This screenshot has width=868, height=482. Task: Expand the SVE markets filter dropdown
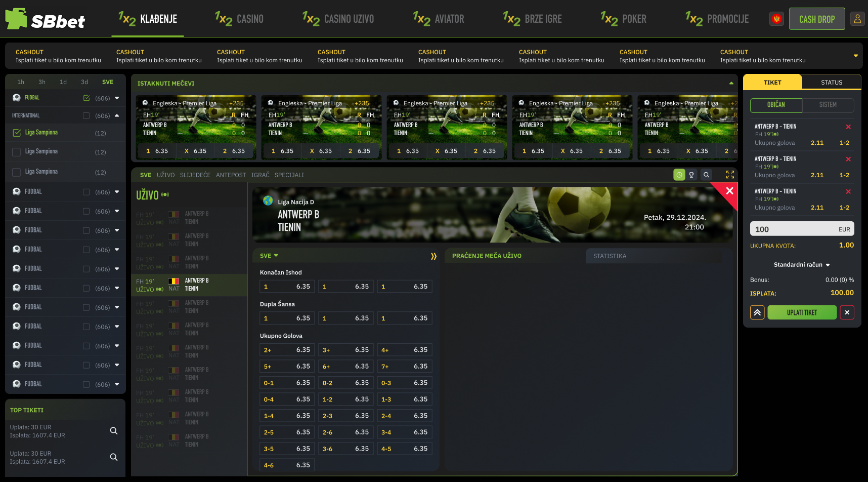click(x=269, y=256)
